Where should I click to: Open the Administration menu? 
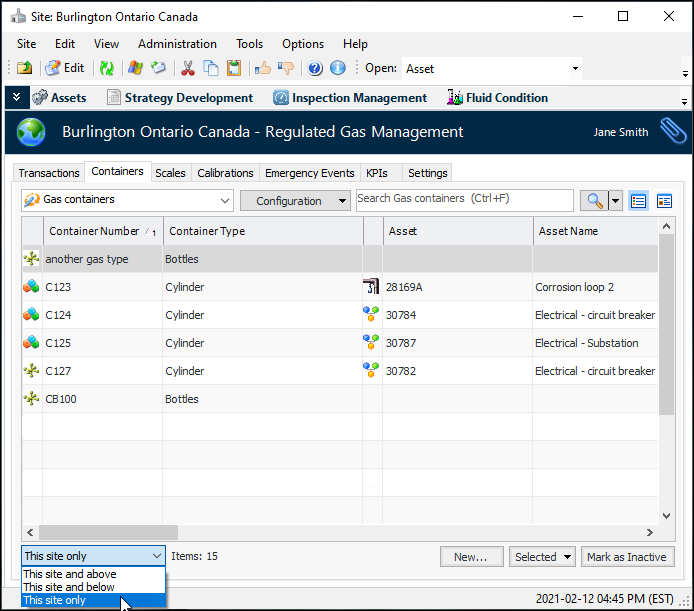tap(177, 44)
